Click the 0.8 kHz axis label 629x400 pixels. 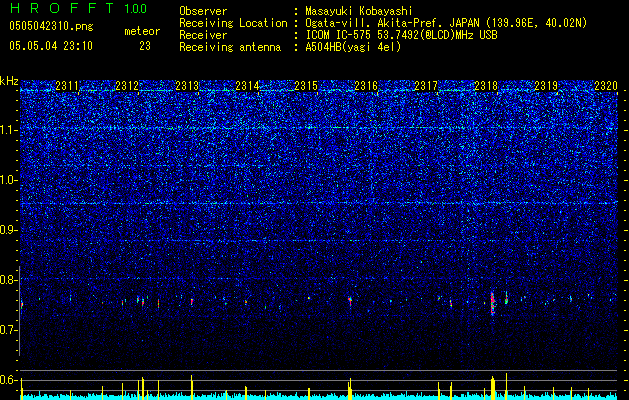point(9,280)
